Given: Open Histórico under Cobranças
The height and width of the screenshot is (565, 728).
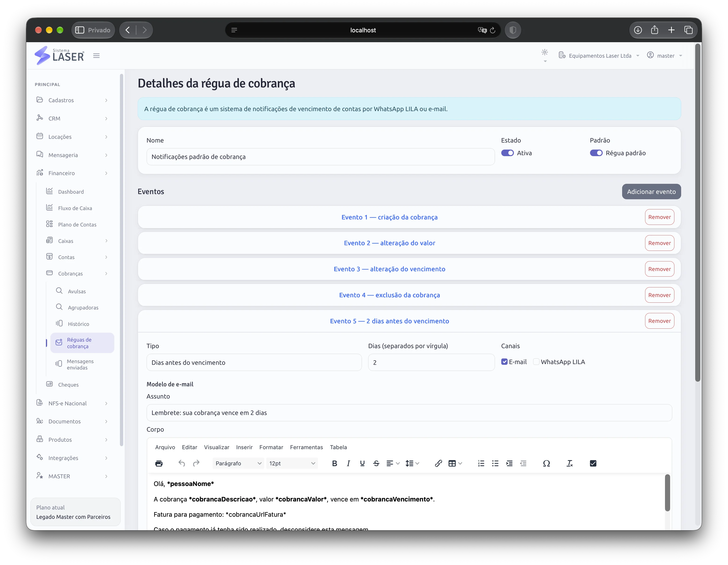Looking at the screenshot, I should (x=78, y=324).
